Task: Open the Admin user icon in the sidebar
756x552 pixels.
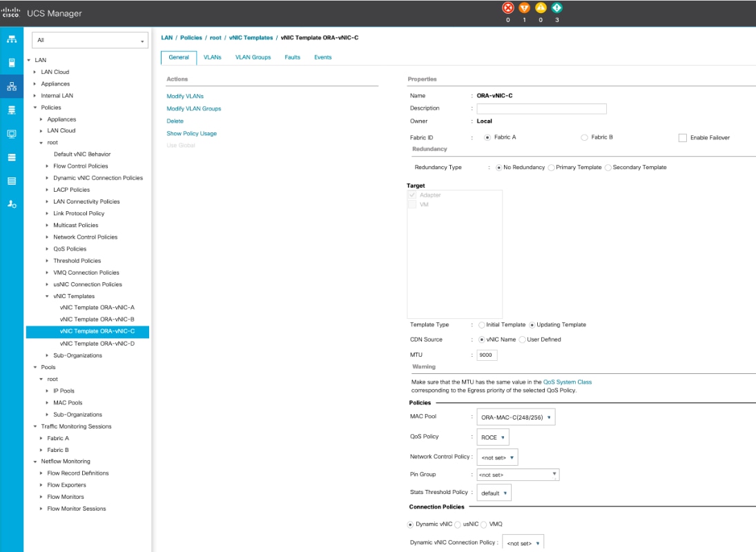Action: coord(12,204)
